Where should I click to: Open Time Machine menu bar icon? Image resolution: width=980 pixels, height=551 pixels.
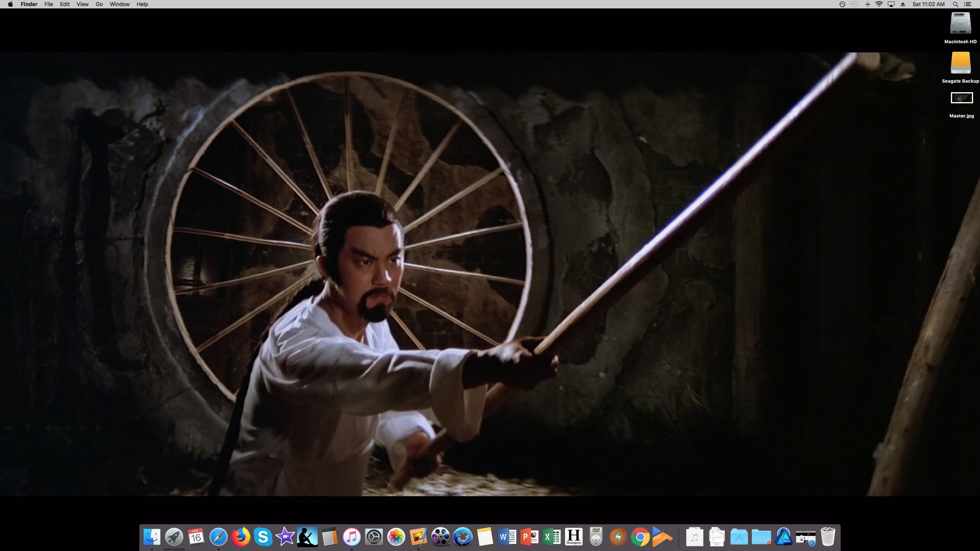tap(854, 4)
